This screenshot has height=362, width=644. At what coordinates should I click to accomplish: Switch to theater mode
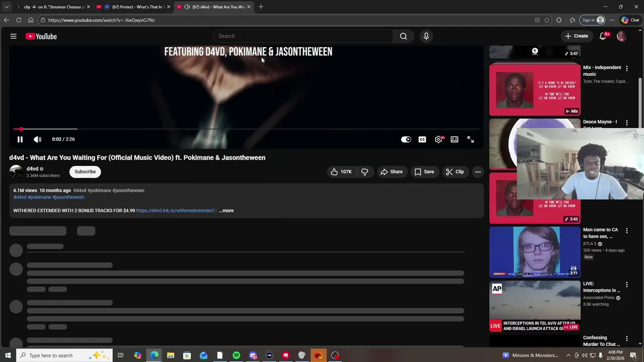coord(454,139)
